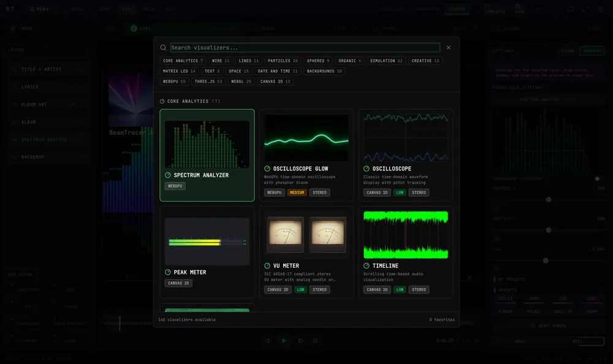Select the Spectrum Analyzer visualizer card
613x364 pixels.
tap(207, 155)
